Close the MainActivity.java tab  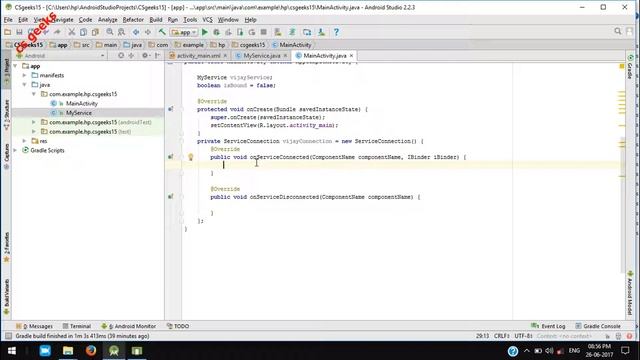351,56
